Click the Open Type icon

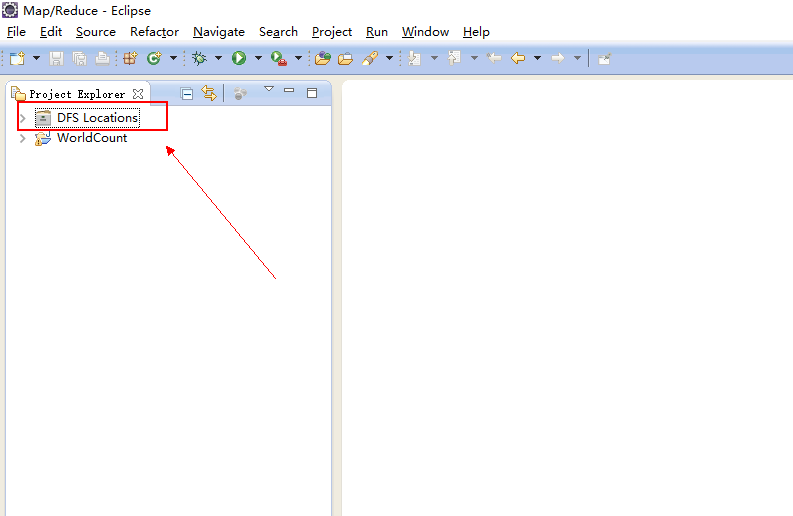coord(323,59)
